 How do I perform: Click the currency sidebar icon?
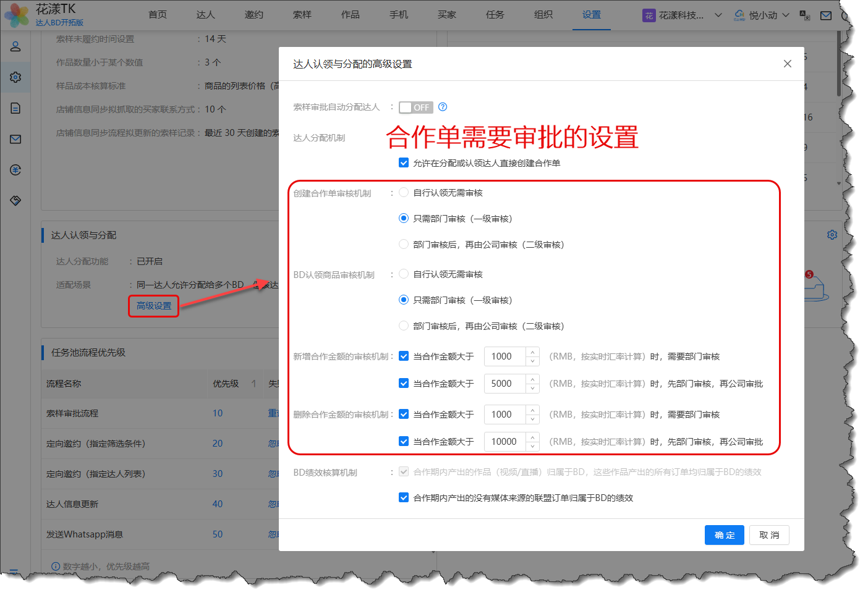pos(15,170)
